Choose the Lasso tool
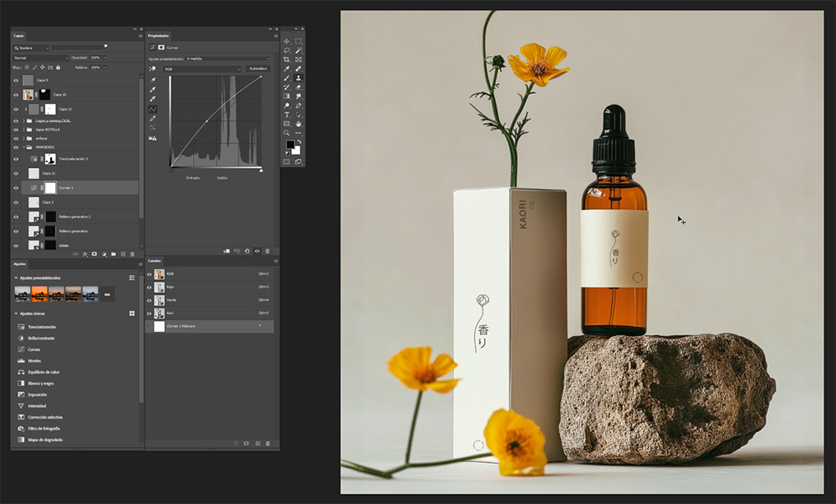 pyautogui.click(x=287, y=50)
